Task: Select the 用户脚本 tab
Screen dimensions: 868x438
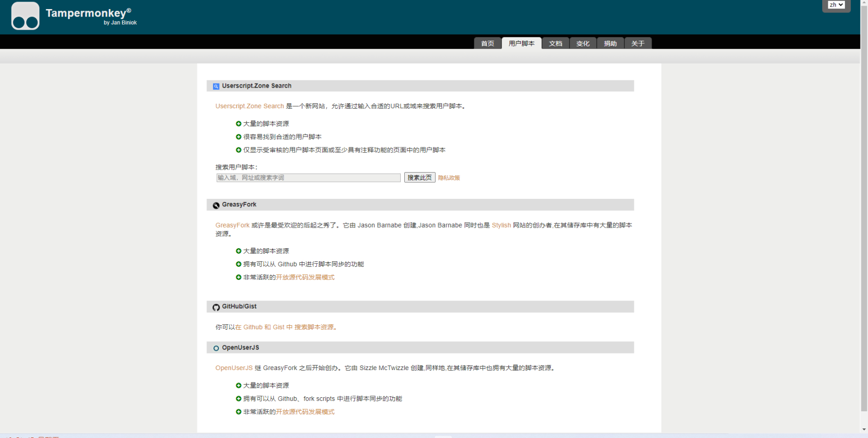Action: [522, 43]
